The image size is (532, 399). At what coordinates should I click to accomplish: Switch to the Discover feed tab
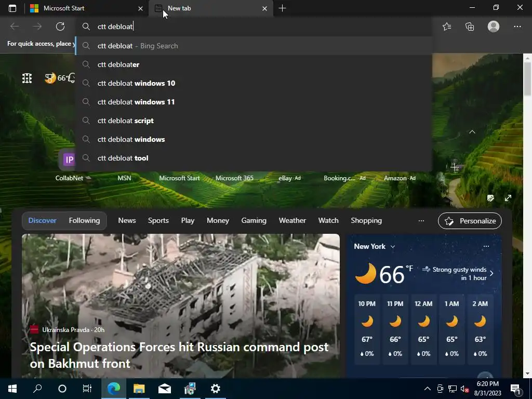[x=43, y=220]
